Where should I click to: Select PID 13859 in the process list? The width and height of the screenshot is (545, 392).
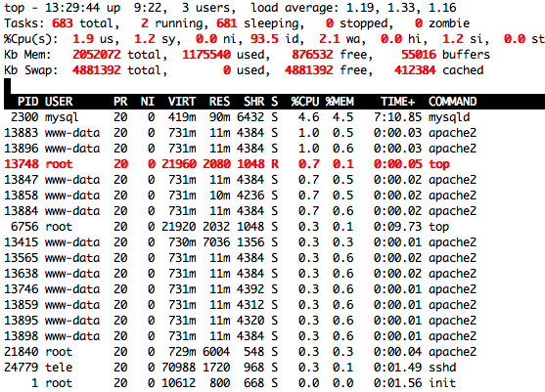[22, 304]
